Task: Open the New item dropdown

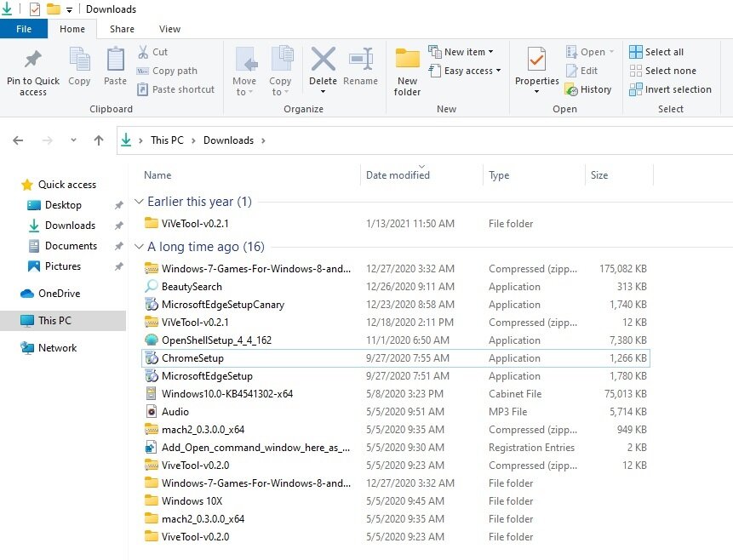Action: pos(463,52)
